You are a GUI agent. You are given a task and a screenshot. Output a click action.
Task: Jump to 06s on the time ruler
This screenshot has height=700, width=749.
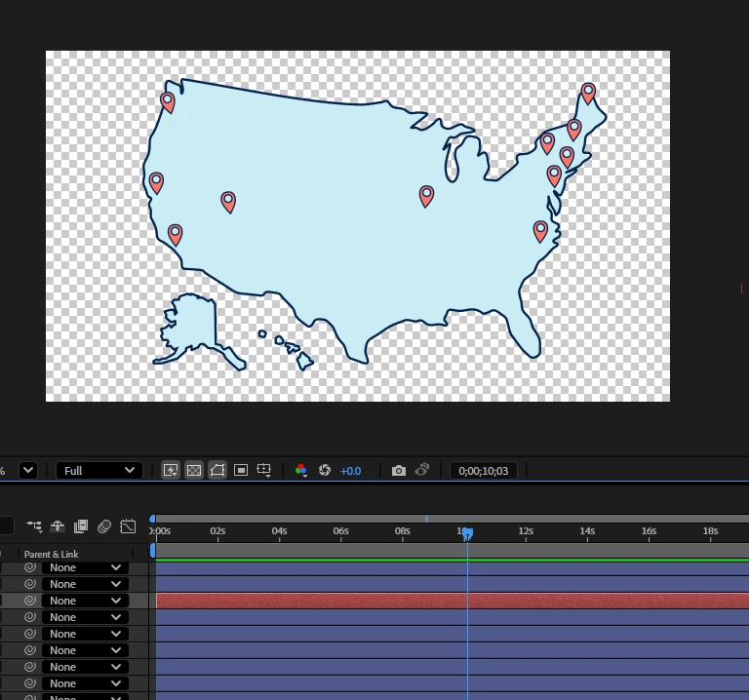341,531
